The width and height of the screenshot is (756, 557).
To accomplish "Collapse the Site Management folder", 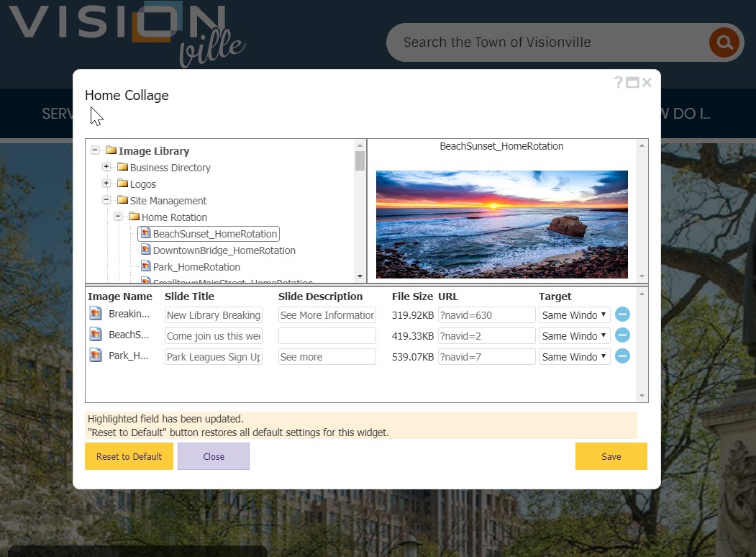I will 106,200.
